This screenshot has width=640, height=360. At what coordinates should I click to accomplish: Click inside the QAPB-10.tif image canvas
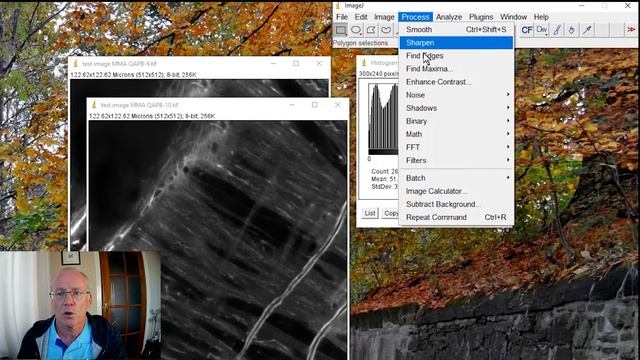click(x=218, y=240)
